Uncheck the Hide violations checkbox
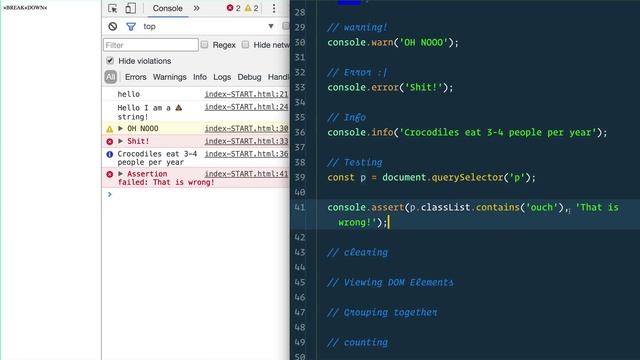The height and width of the screenshot is (360, 640). [x=110, y=61]
